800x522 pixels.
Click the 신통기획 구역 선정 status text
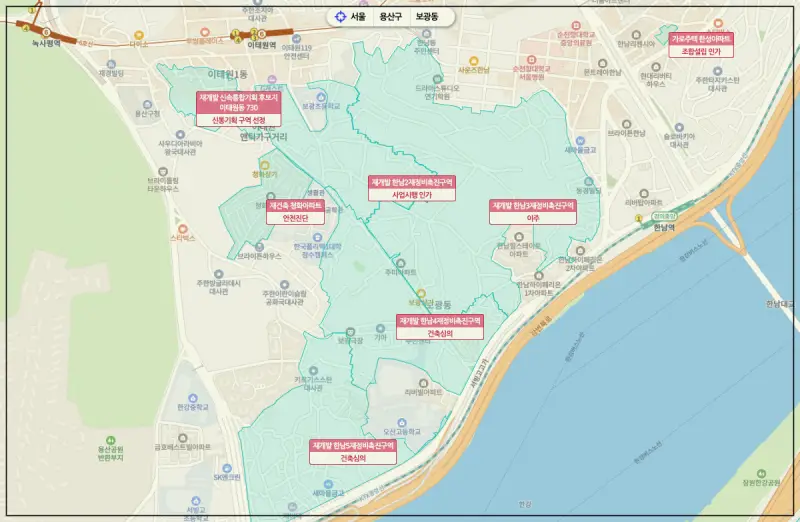point(238,120)
